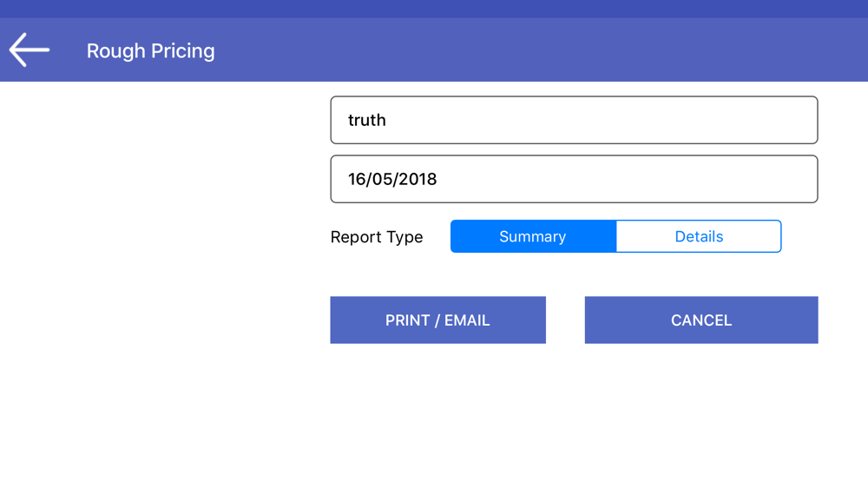This screenshot has height=489, width=868.
Task: Switch report type to Details
Action: click(699, 236)
